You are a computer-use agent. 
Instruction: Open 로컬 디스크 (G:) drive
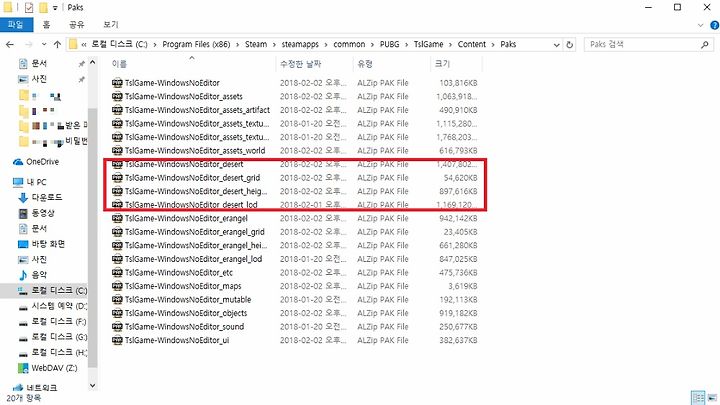point(52,337)
